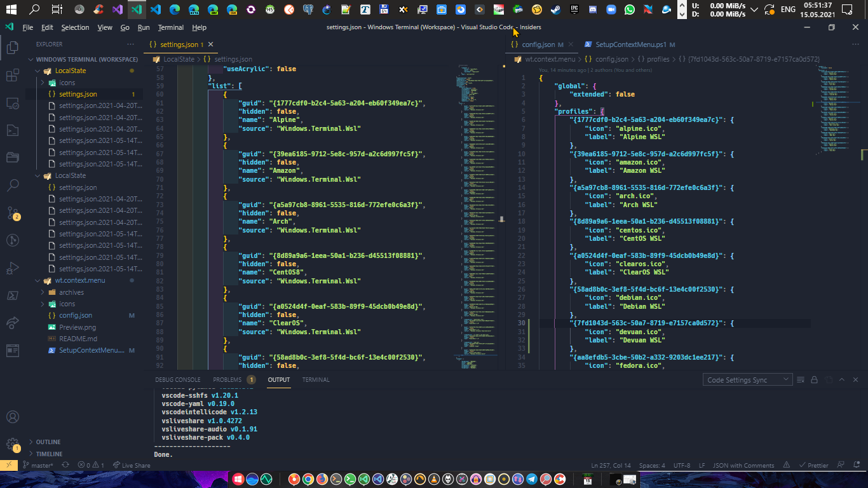Click synchronize changes icon in status bar
868x488 pixels.
point(64,465)
